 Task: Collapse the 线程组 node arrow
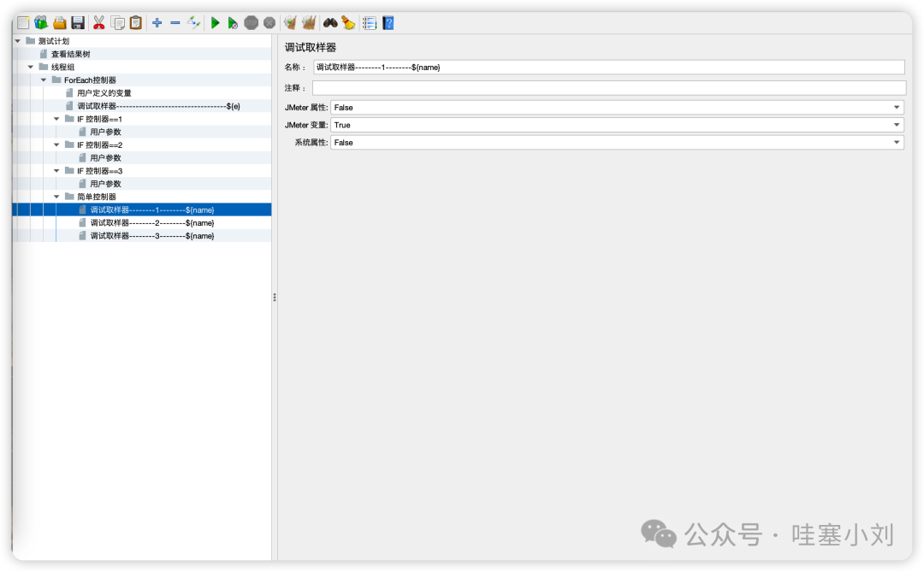click(31, 68)
